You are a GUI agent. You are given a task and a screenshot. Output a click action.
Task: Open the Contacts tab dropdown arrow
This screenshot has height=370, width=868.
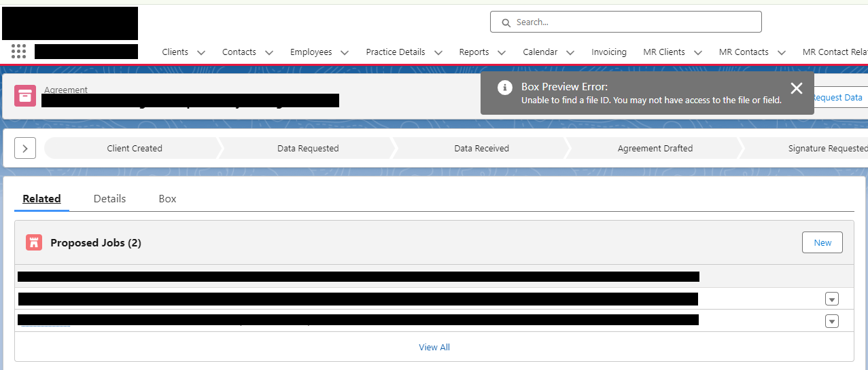tap(269, 52)
